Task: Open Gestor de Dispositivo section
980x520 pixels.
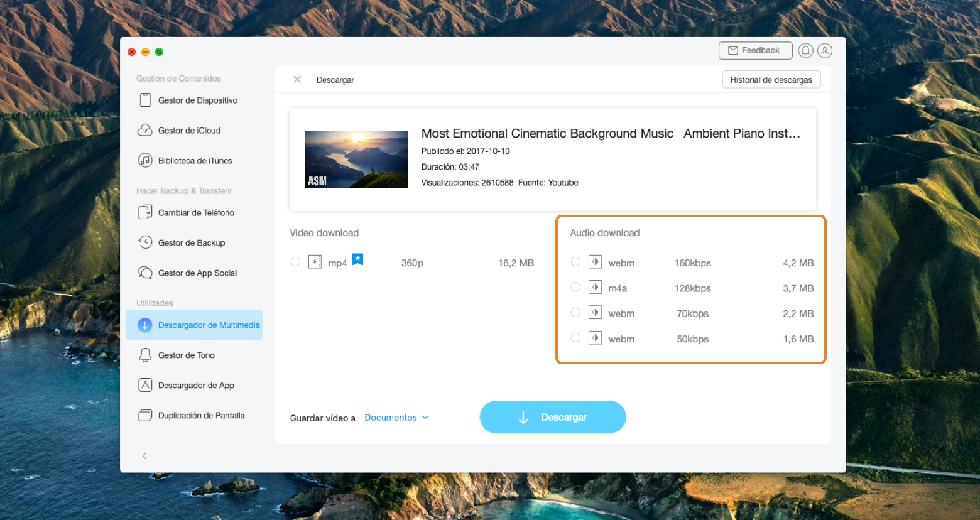Action: [194, 100]
